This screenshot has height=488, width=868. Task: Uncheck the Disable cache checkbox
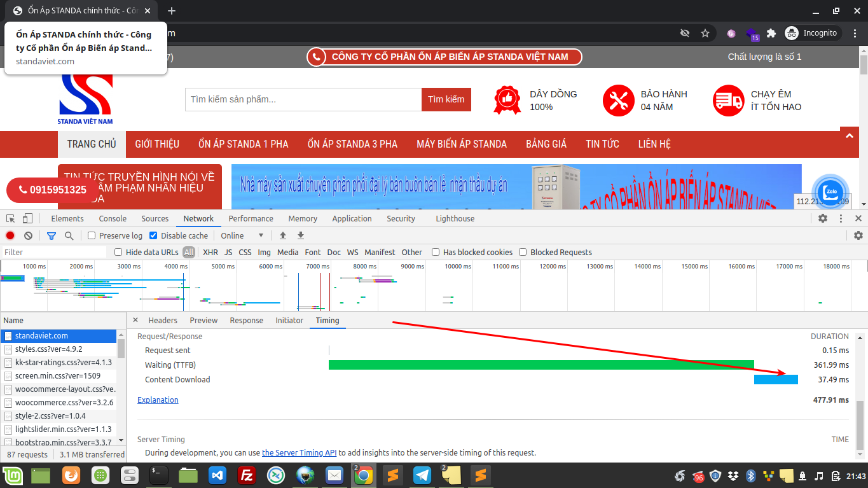[x=153, y=235]
